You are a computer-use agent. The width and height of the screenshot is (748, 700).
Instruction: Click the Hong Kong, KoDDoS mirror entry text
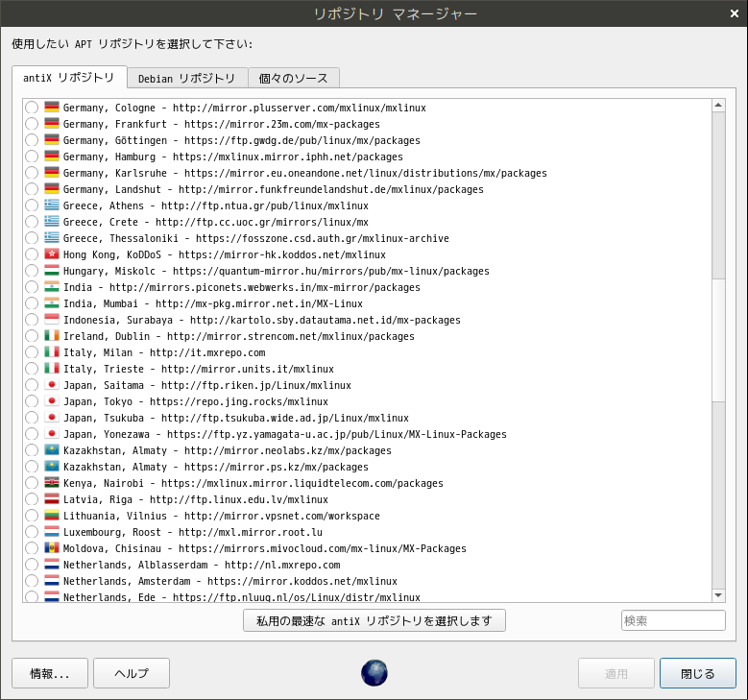tap(225, 254)
